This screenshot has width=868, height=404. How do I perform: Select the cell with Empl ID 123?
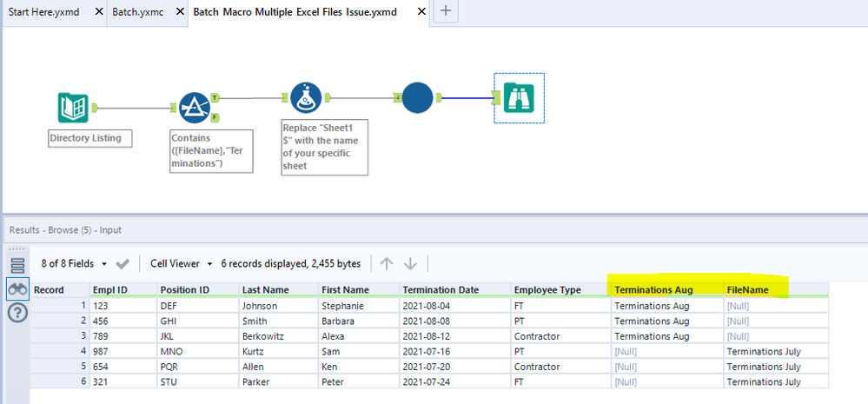tap(123, 306)
